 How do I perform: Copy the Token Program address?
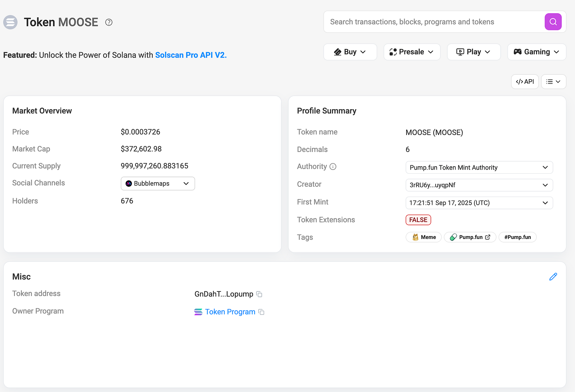point(261,312)
